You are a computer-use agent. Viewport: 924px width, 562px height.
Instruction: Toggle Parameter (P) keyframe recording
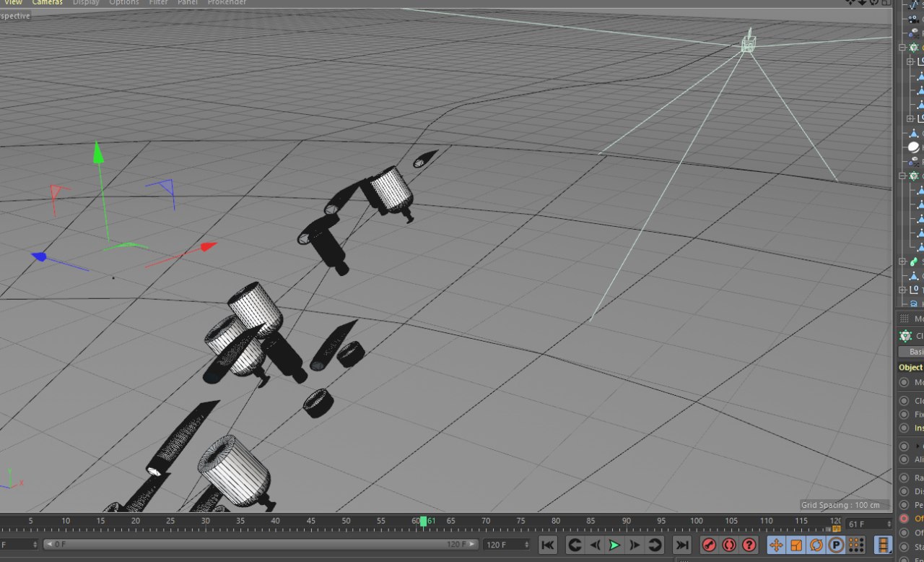pos(836,545)
